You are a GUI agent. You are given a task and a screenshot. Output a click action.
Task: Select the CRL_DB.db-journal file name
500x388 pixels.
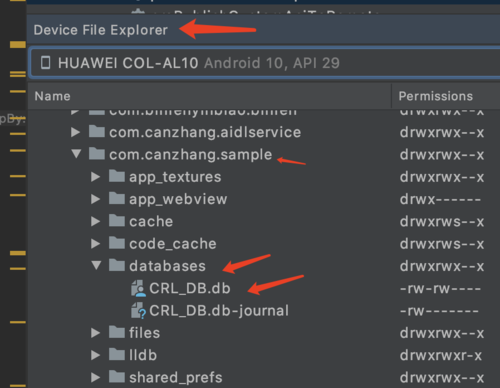tap(219, 311)
